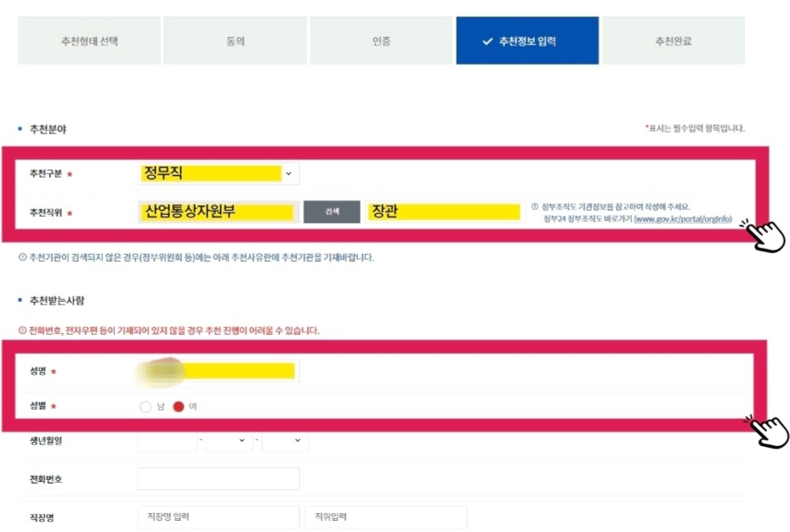Select the 남 radio button
Image resolution: width=790 pixels, height=532 pixels.
145,407
